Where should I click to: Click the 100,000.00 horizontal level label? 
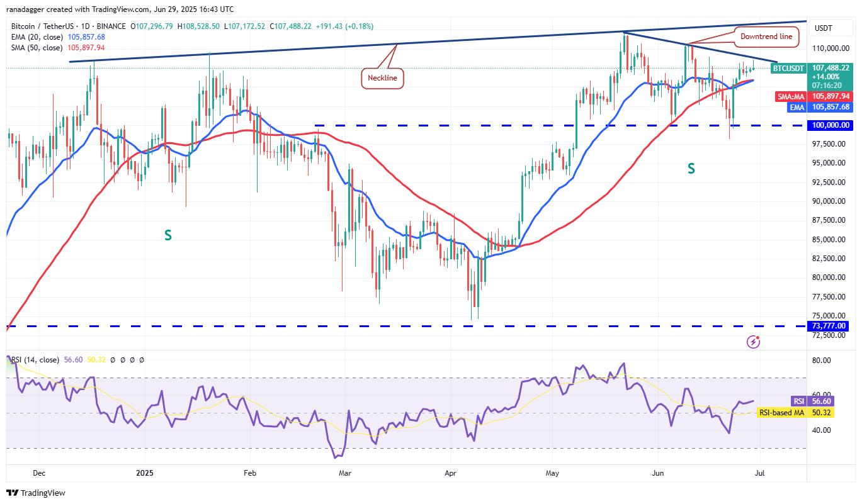831,125
